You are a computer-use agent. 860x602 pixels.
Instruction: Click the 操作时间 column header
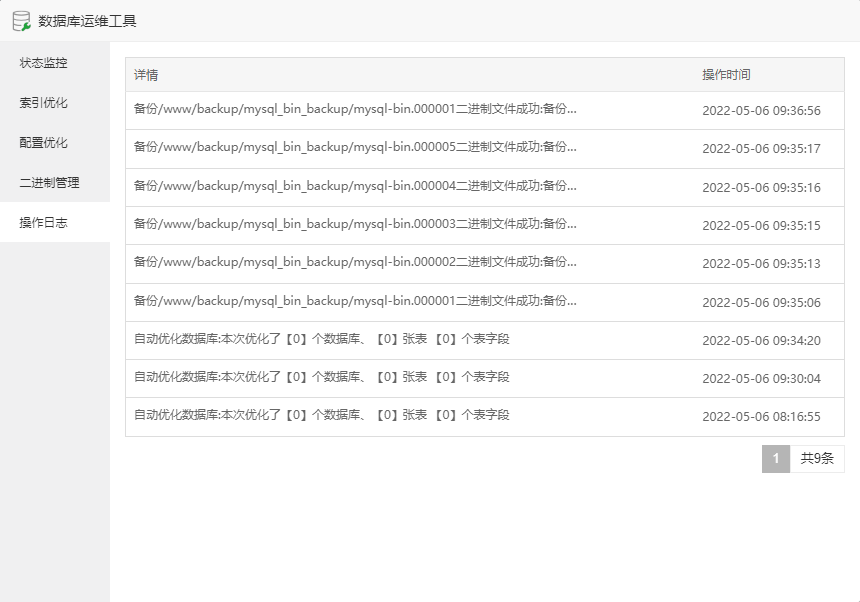(726, 75)
